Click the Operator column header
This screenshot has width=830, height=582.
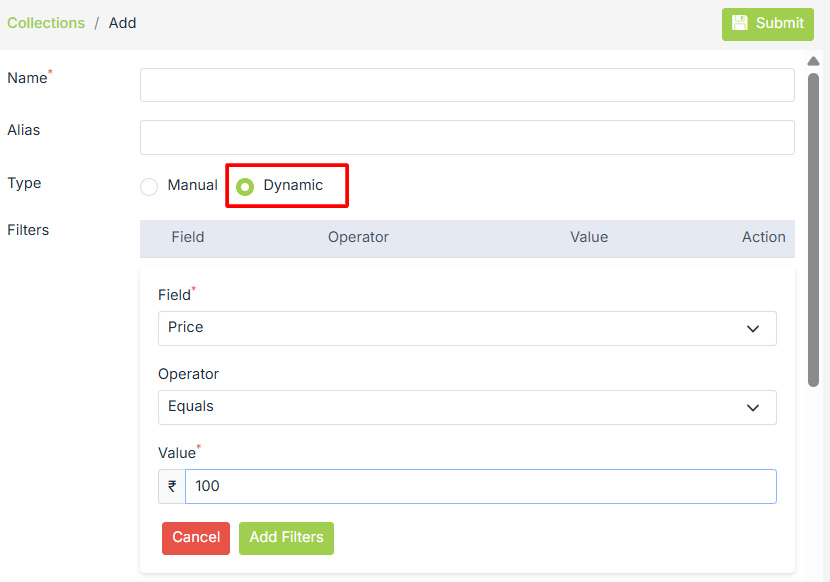click(358, 237)
